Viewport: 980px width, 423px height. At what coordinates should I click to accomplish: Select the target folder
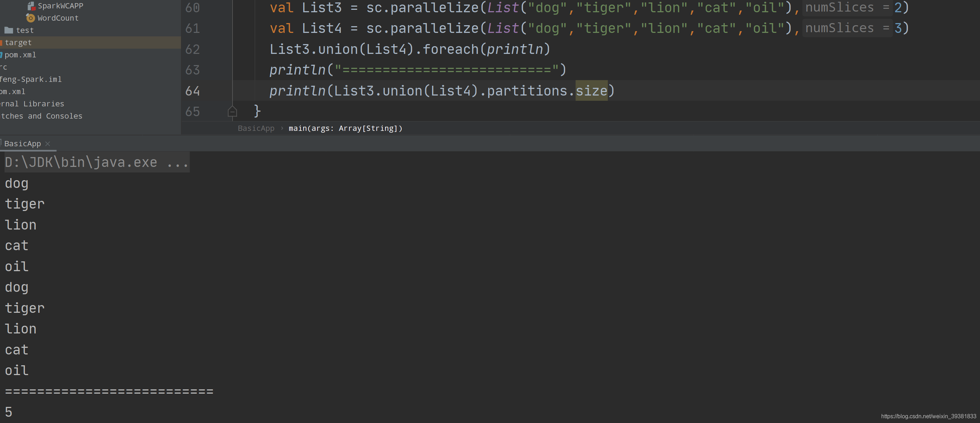click(18, 43)
